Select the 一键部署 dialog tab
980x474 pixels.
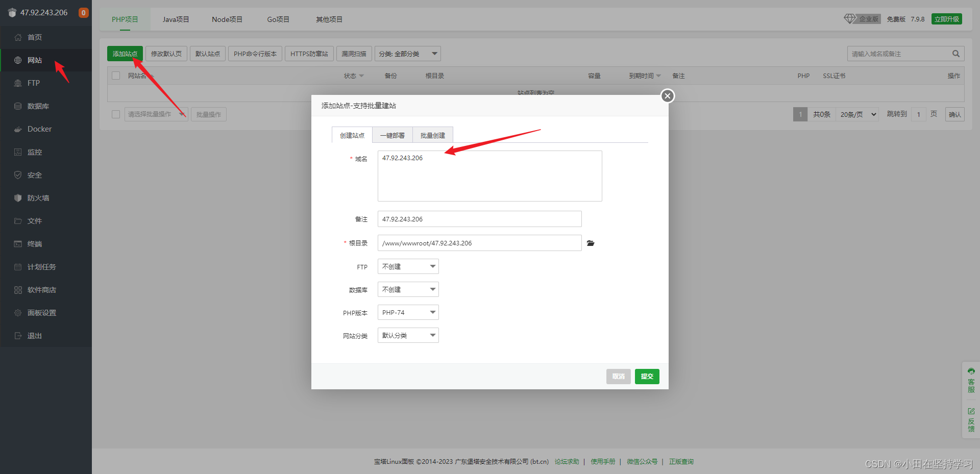pyautogui.click(x=393, y=135)
